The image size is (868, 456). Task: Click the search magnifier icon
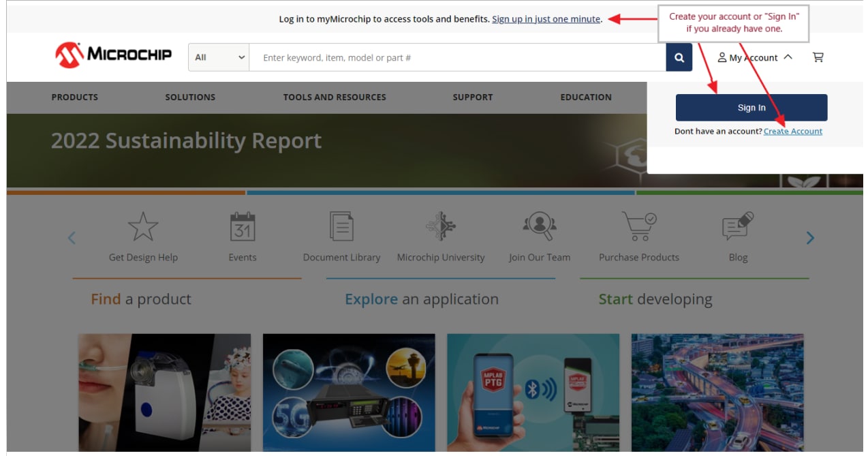pyautogui.click(x=679, y=57)
